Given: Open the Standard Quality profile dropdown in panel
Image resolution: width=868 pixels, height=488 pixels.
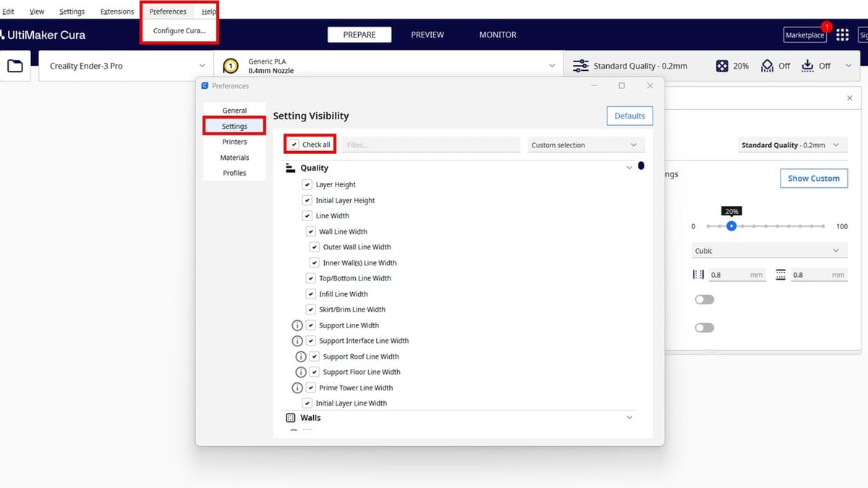Looking at the screenshot, I should [791, 145].
